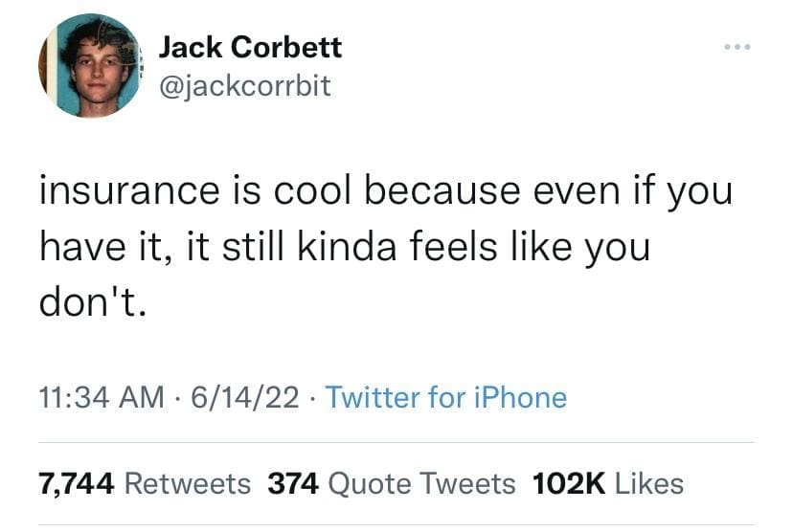
Task: Open the Retweets label
Action: 188,483
